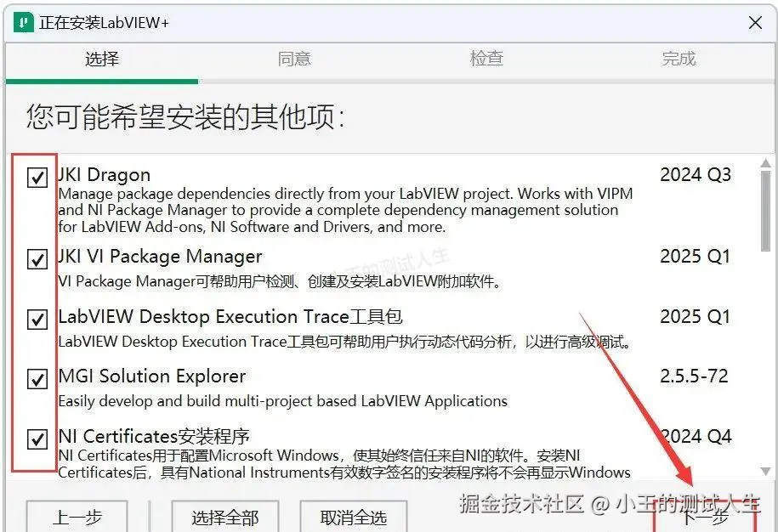Select the 检查 step tab

coord(486,59)
